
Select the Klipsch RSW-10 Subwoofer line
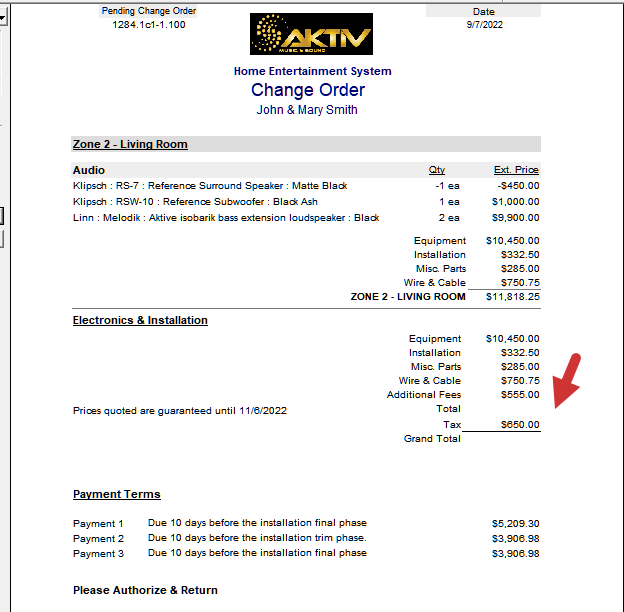(306, 202)
